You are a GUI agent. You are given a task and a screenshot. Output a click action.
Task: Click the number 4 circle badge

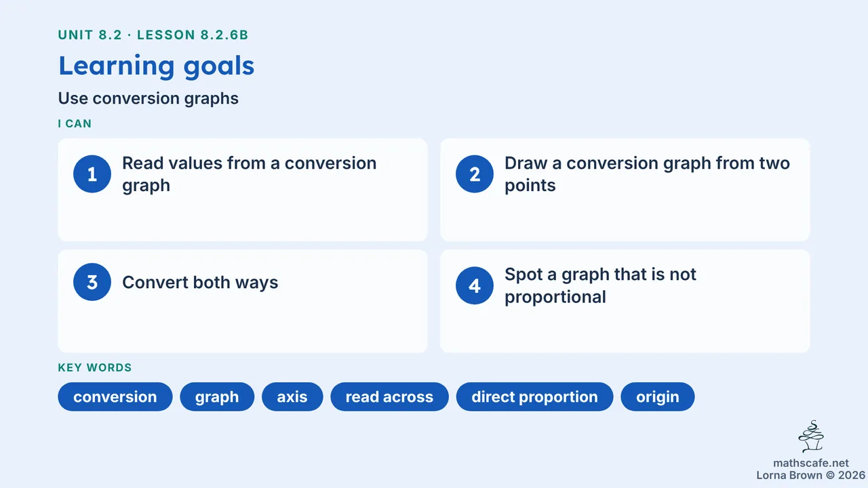click(x=475, y=285)
